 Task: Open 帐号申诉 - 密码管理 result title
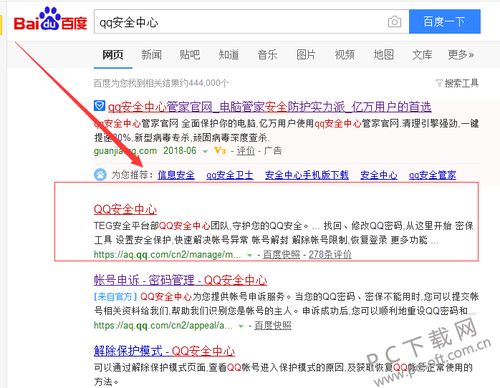(x=180, y=280)
